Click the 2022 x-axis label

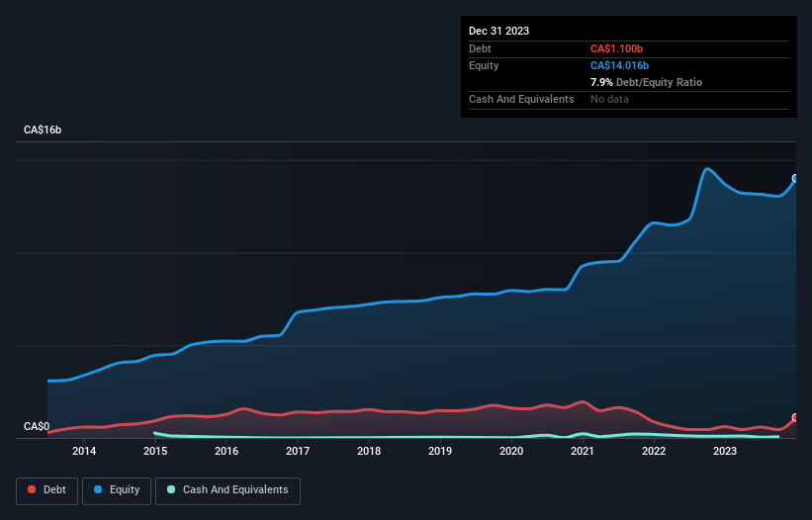click(x=654, y=451)
